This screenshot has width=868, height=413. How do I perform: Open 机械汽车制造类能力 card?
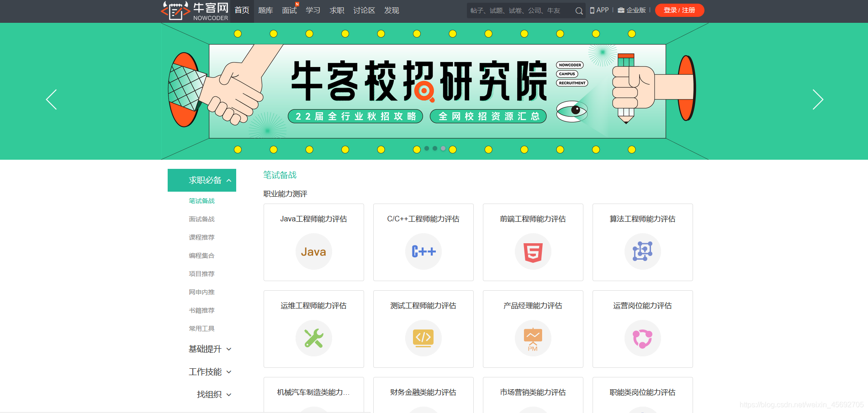(x=313, y=395)
